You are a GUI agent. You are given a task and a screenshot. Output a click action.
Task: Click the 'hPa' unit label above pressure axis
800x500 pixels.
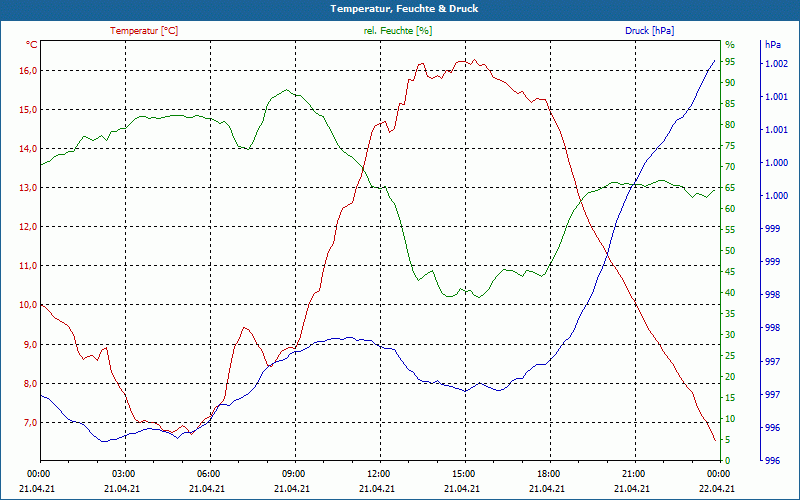click(772, 45)
